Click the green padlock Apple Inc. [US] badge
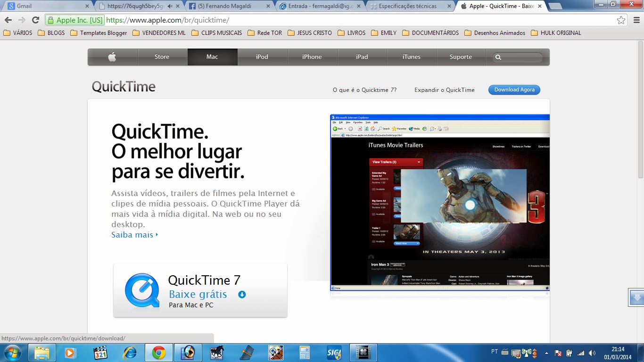 coord(75,20)
